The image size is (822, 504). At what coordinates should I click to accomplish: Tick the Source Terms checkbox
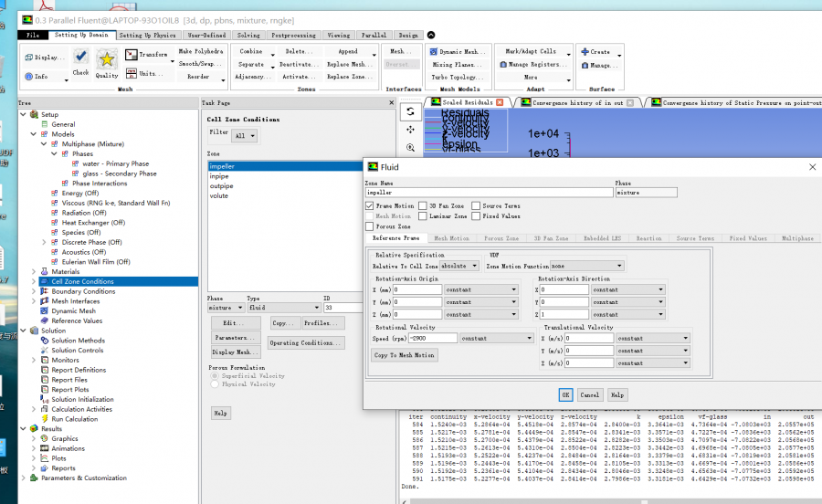476,206
